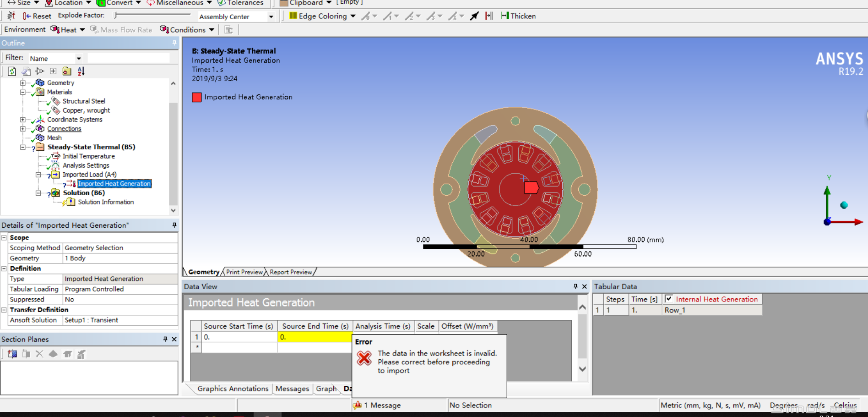Pin the Data View panel

[x=575, y=286]
